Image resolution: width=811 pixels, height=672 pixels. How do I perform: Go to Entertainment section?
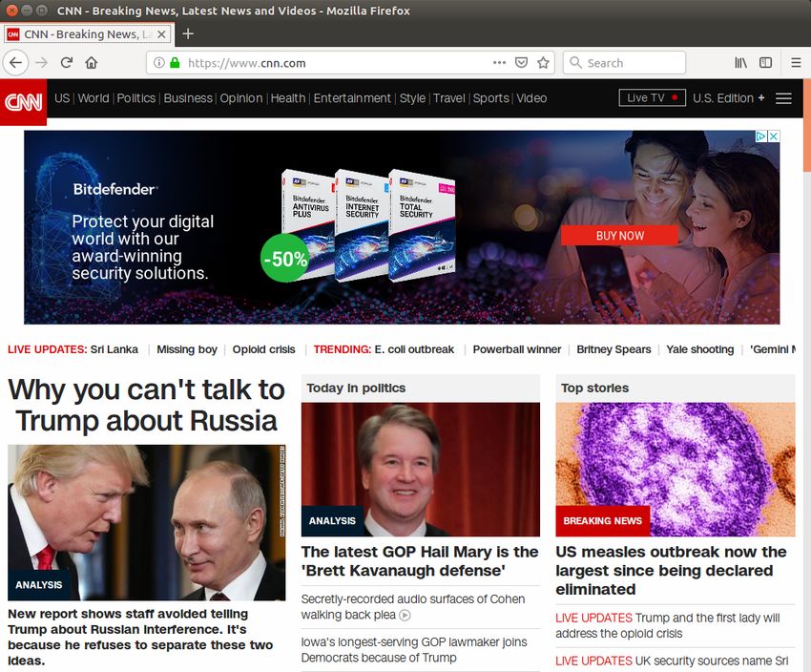(x=352, y=98)
